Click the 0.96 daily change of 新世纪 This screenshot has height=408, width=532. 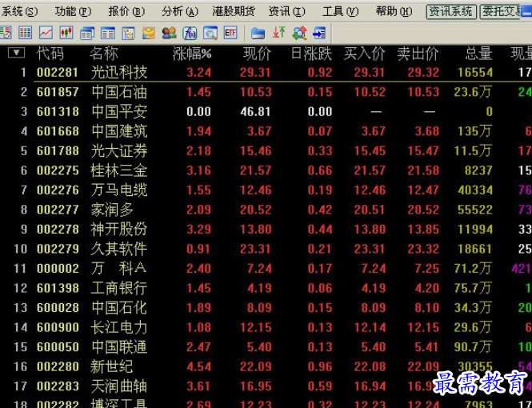click(x=320, y=366)
